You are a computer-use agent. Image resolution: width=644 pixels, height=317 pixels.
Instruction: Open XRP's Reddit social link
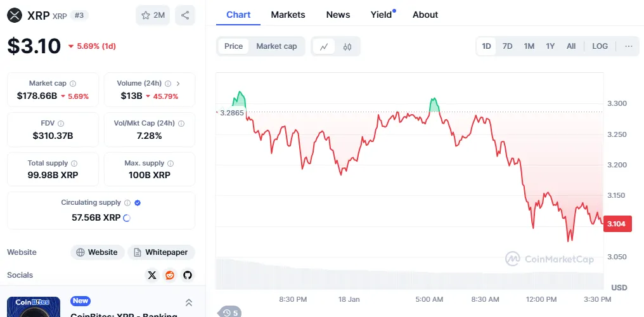(x=170, y=275)
